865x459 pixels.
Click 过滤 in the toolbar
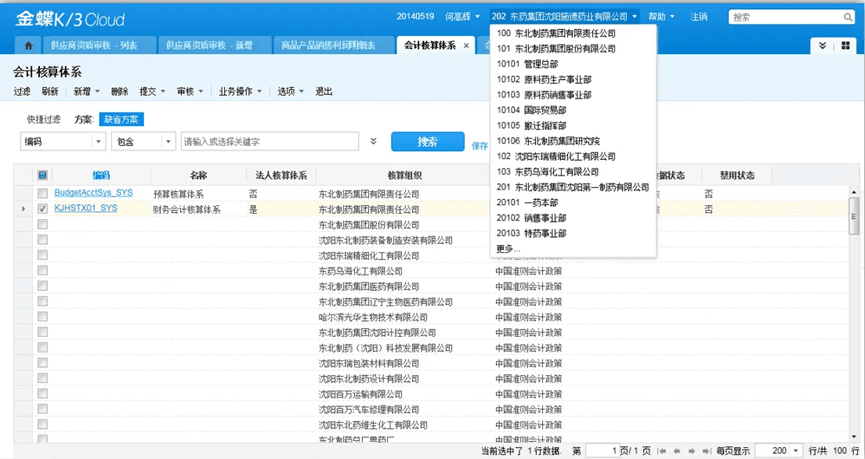(22, 92)
